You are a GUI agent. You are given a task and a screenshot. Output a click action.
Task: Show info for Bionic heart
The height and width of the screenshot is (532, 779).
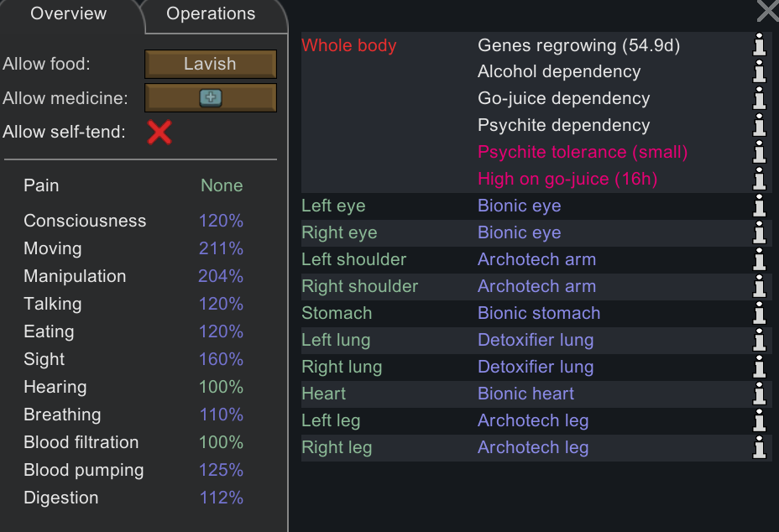tap(760, 394)
